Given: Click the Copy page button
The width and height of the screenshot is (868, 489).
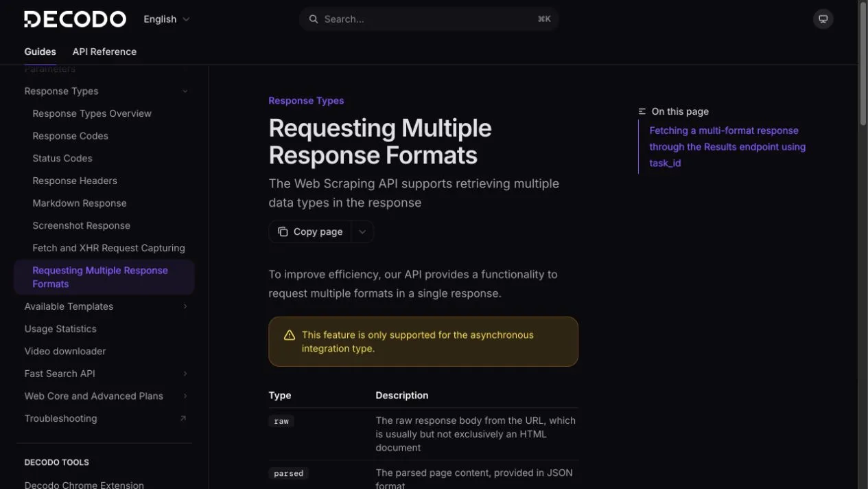Looking at the screenshot, I should coord(310,232).
